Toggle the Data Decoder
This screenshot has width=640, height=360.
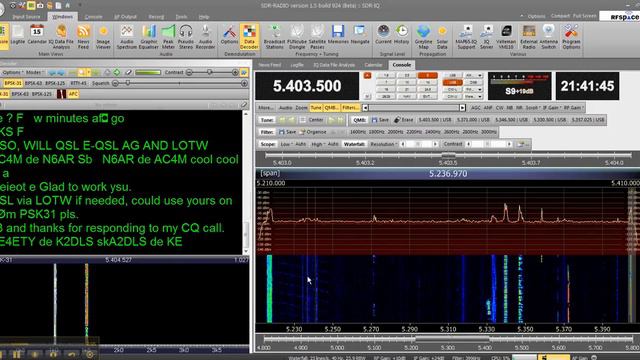click(x=249, y=36)
